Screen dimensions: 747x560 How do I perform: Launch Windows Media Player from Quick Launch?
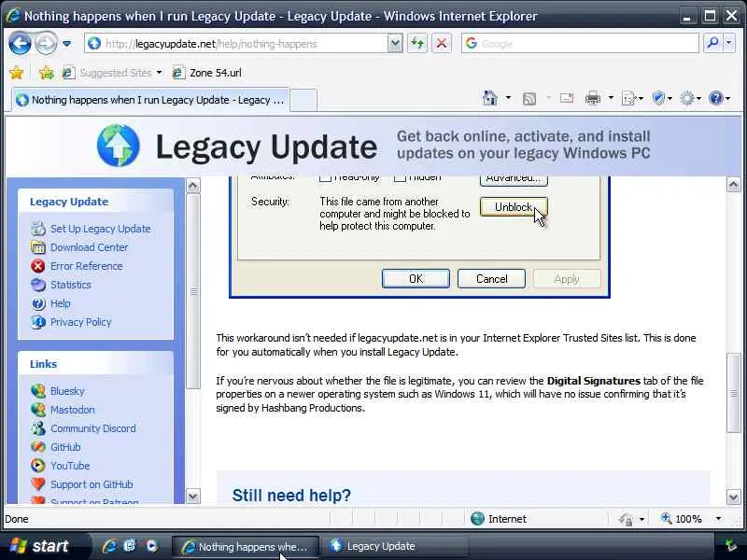(x=151, y=546)
